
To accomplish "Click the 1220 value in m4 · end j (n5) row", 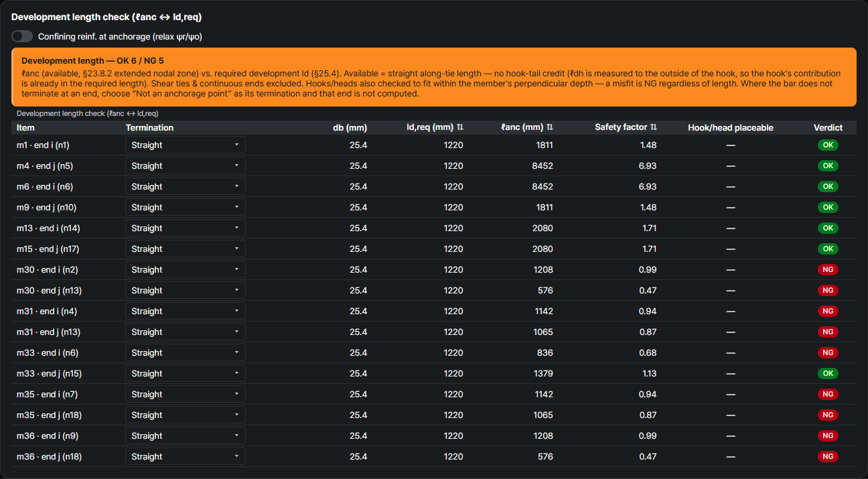I will (453, 165).
